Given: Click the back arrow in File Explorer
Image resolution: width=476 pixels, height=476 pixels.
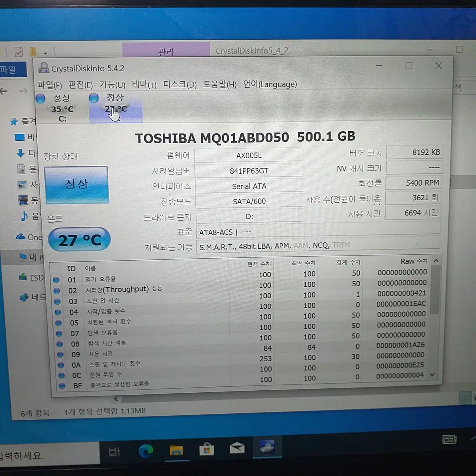Looking at the screenshot, I should (4, 91).
